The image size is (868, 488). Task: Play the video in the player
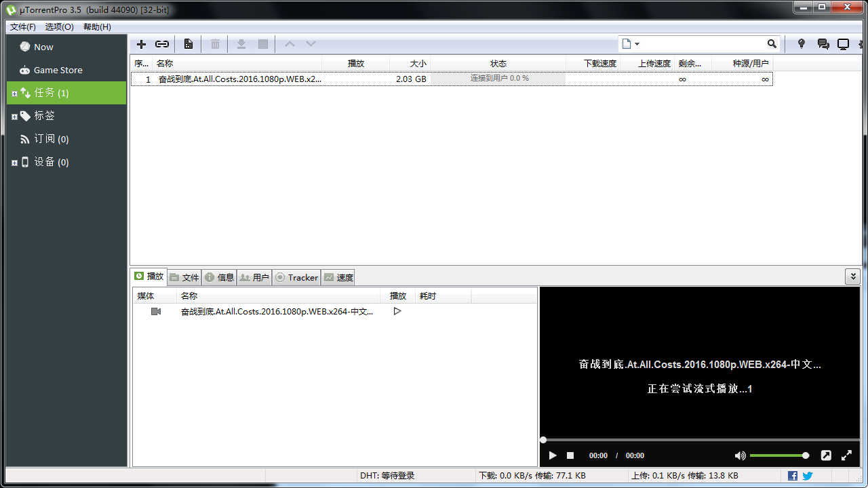point(553,455)
